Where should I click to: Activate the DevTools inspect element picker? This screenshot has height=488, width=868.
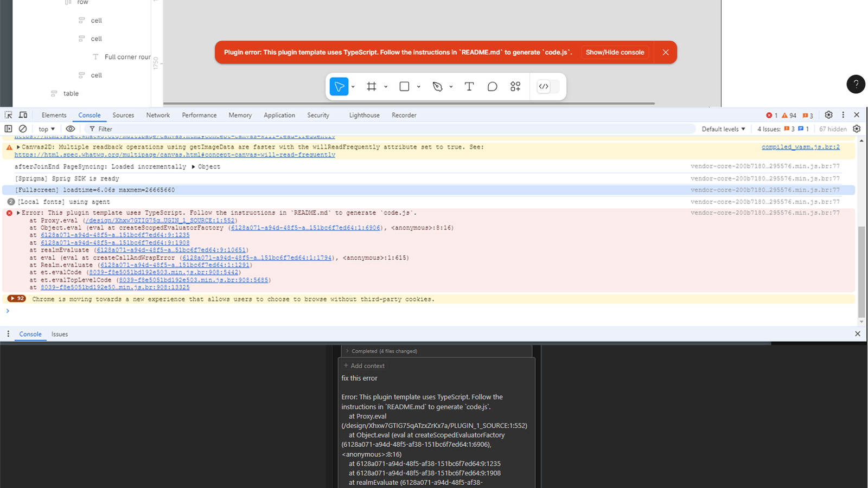(x=8, y=115)
